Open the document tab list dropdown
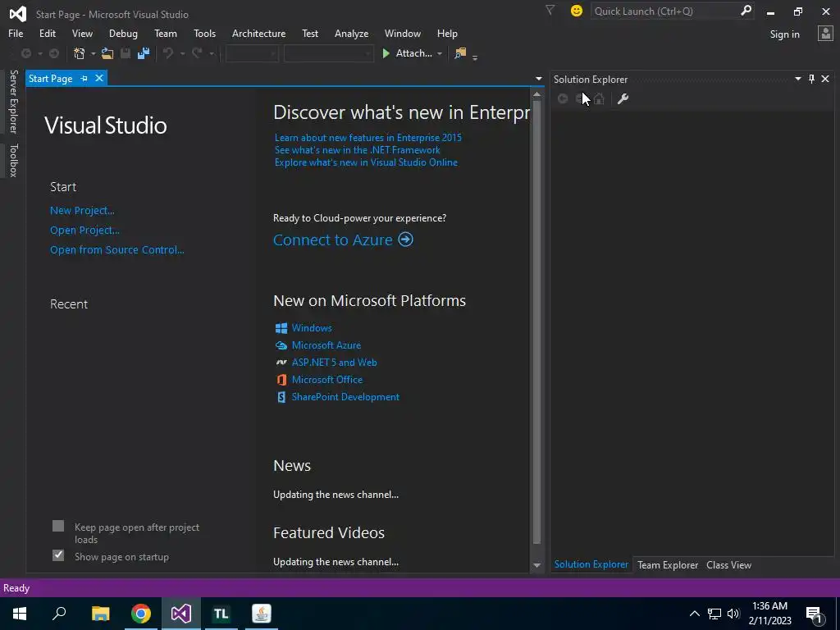Image resolution: width=840 pixels, height=630 pixels. [538, 79]
